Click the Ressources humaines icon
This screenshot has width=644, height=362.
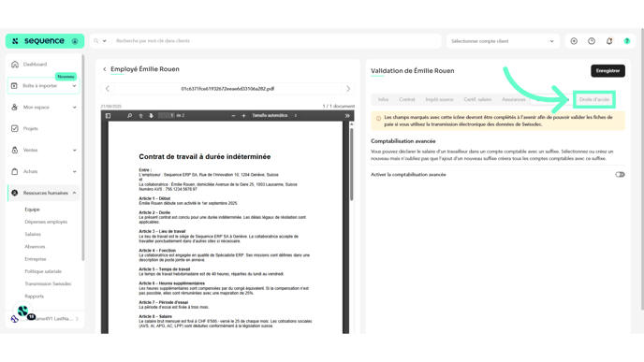click(x=15, y=193)
